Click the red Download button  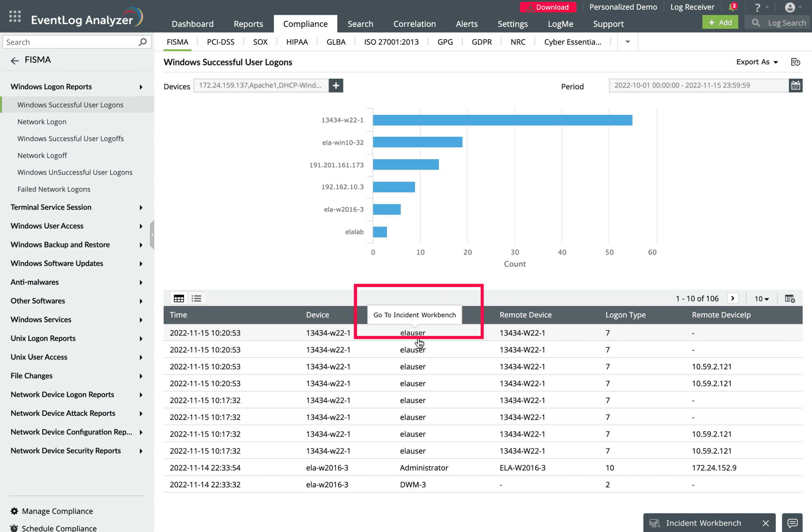548,7
